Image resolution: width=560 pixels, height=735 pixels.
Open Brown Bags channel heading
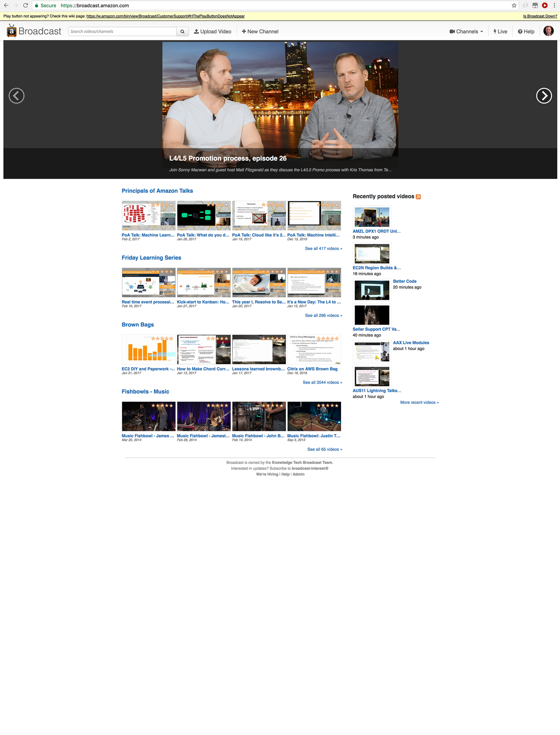[x=138, y=325]
